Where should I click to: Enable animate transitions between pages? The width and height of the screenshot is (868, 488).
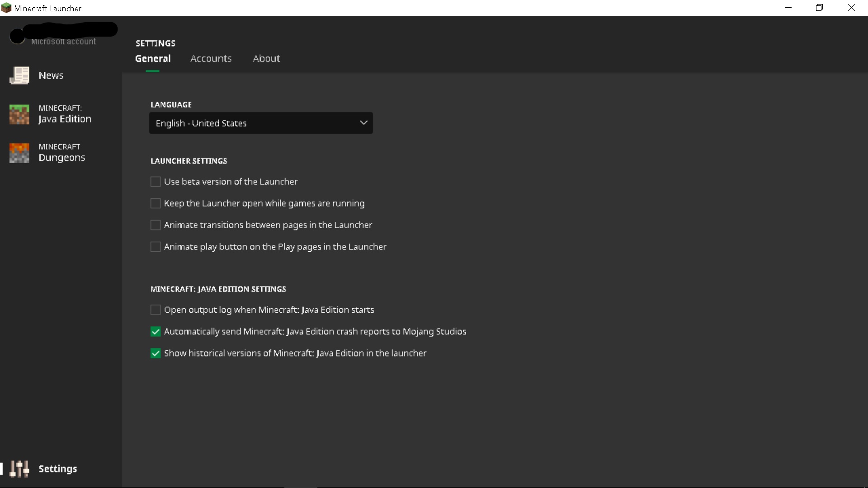[x=156, y=225]
